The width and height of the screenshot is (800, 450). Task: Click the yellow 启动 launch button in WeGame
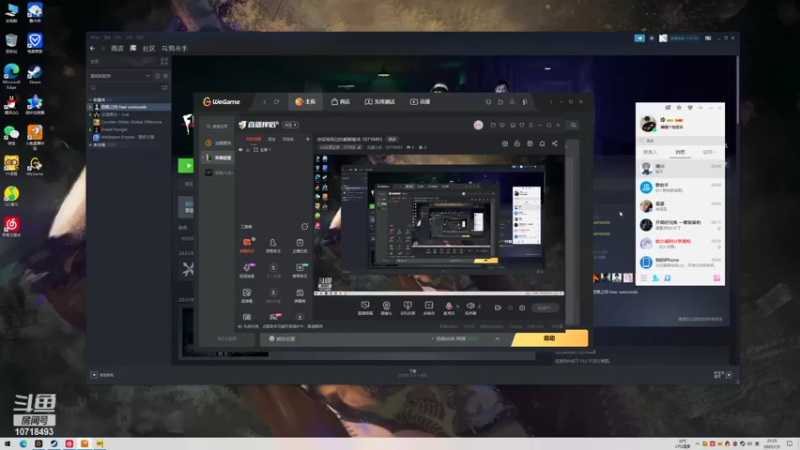pyautogui.click(x=549, y=338)
